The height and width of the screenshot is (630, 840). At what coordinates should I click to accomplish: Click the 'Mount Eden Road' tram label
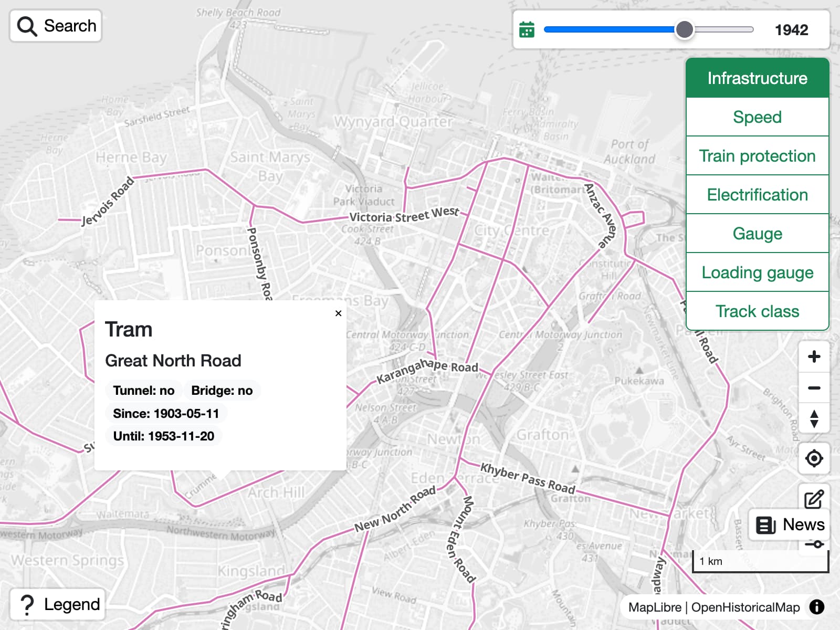(x=461, y=539)
